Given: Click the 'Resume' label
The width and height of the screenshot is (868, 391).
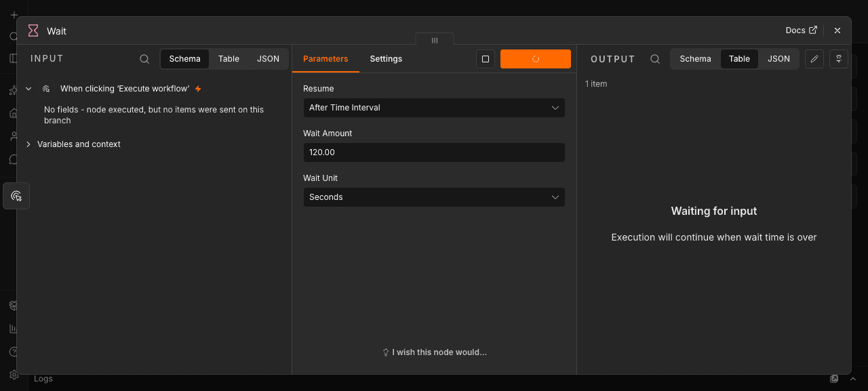Looking at the screenshot, I should 319,89.
